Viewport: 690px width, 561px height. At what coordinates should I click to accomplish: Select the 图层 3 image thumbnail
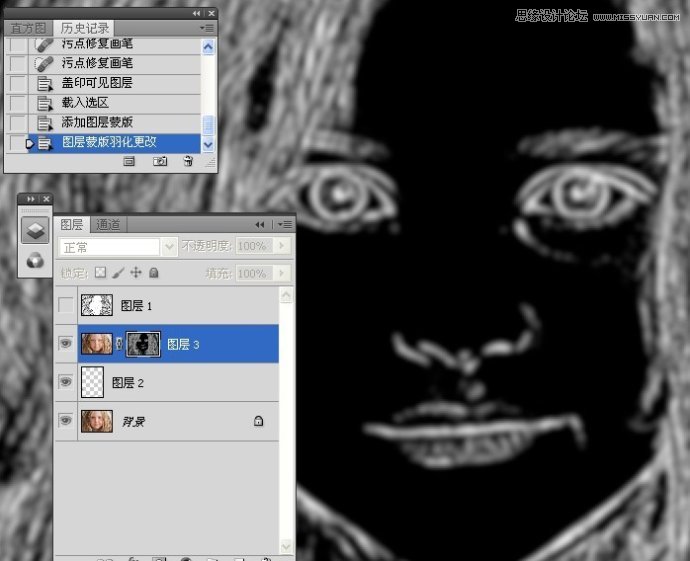tap(97, 344)
